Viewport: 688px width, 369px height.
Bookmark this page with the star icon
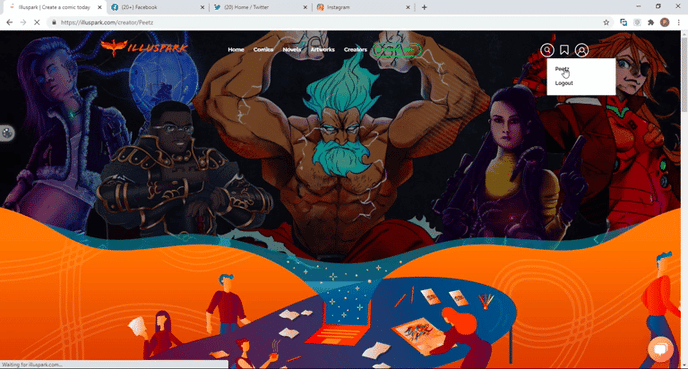click(x=606, y=22)
